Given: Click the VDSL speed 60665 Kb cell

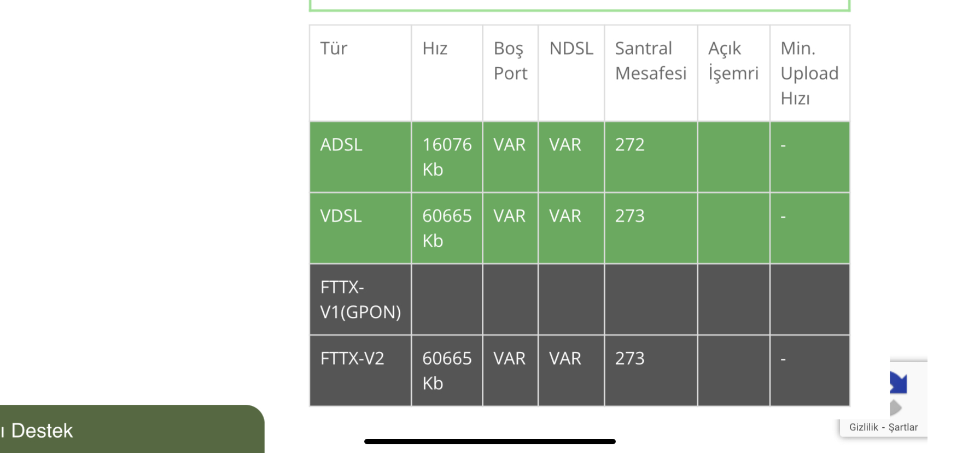Looking at the screenshot, I should pos(447,228).
